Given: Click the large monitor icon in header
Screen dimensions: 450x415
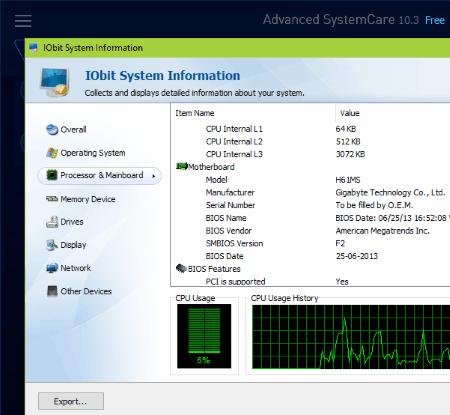Looking at the screenshot, I should tap(55, 82).
